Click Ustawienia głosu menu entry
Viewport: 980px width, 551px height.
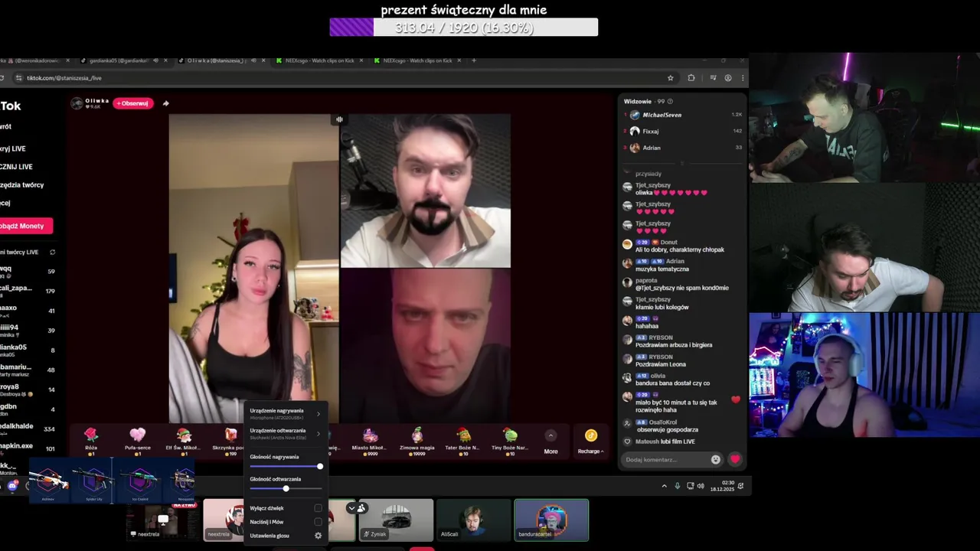coord(286,536)
